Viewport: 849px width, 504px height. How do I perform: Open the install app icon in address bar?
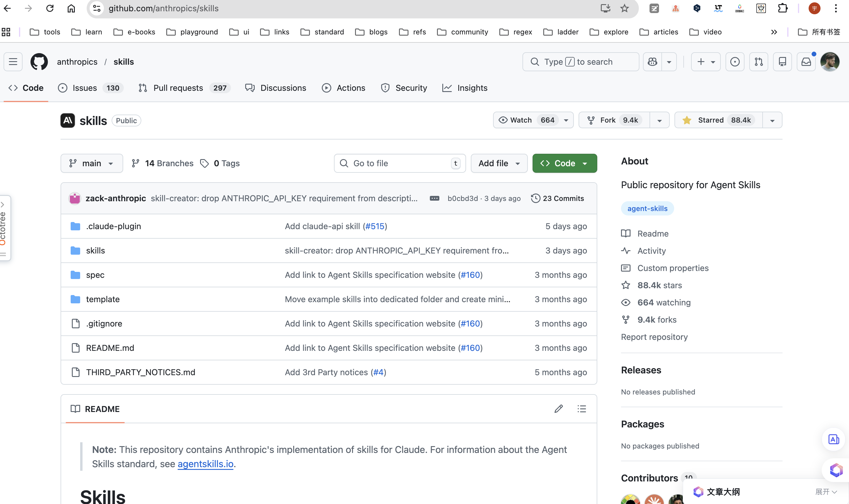click(605, 8)
